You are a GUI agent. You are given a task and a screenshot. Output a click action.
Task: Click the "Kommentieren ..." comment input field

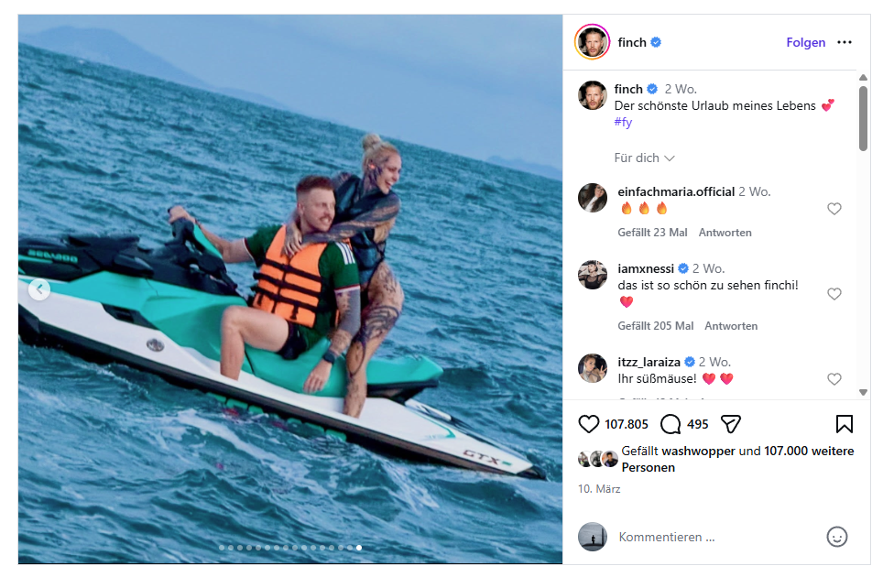(x=714, y=537)
